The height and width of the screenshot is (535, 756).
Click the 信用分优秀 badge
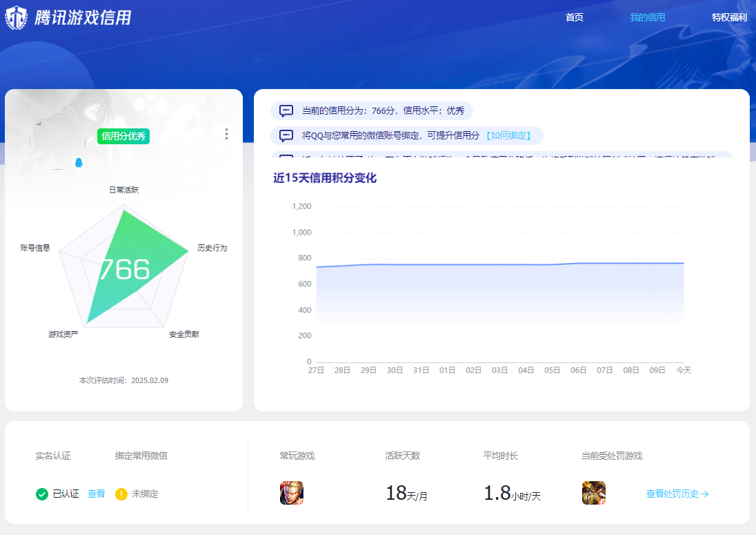pyautogui.click(x=123, y=136)
